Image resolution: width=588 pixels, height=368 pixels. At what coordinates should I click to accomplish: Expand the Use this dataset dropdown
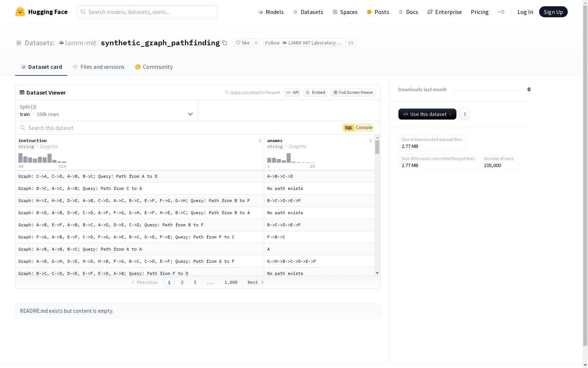[x=427, y=114]
